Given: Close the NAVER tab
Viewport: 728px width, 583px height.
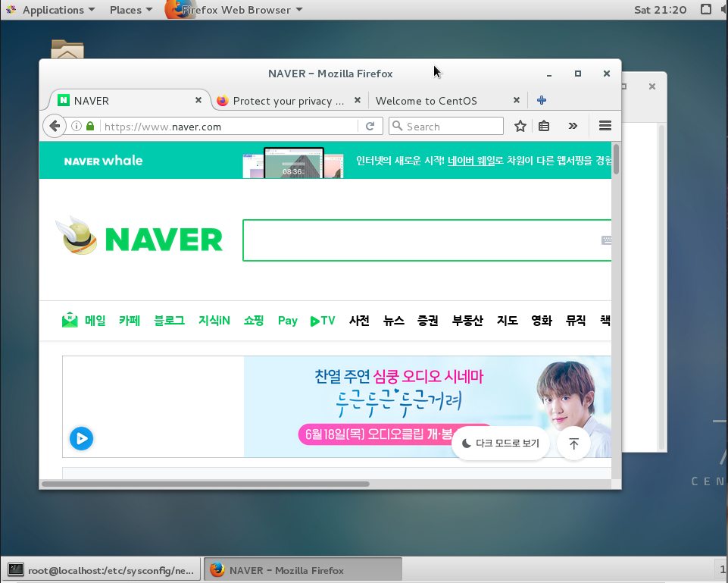Looking at the screenshot, I should point(198,100).
